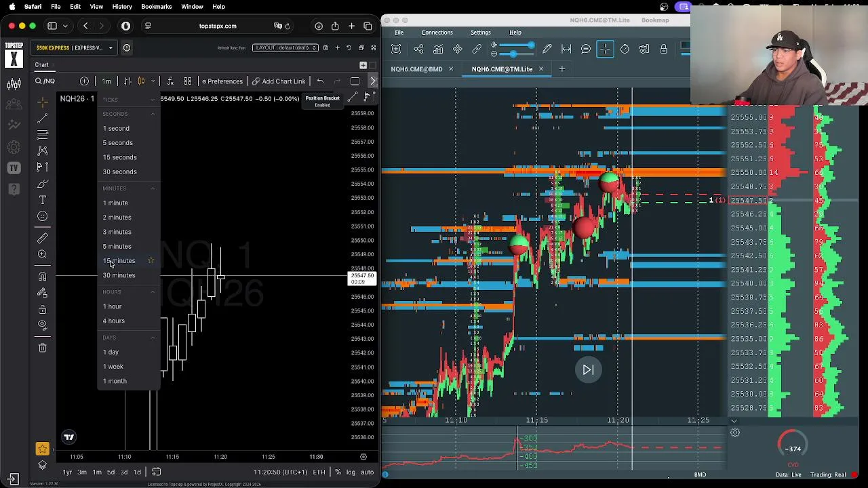Switch to NQH6.CME@BMD tab in Bookmap
Image resolution: width=868 pixels, height=488 pixels.
(x=416, y=69)
